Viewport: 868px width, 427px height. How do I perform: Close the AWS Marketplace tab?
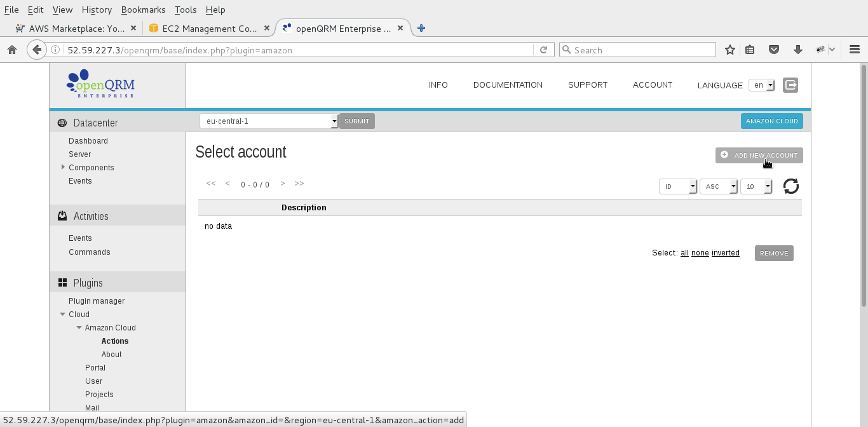click(x=133, y=28)
